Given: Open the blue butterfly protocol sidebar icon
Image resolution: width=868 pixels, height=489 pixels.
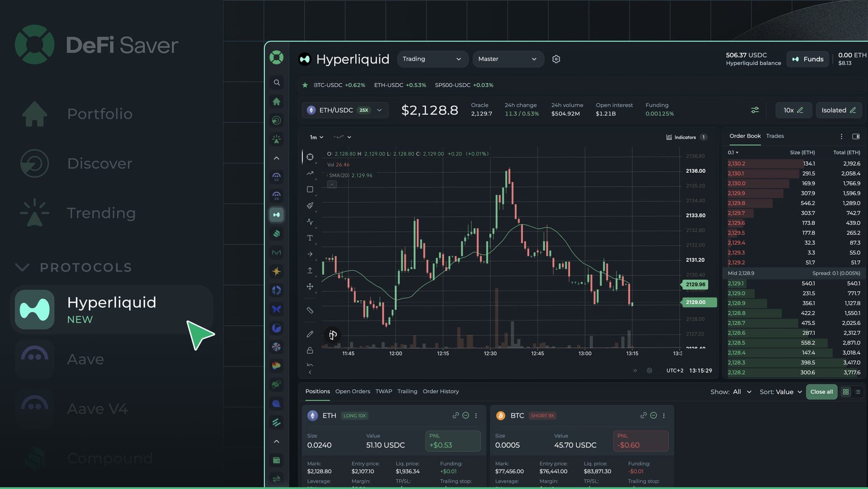Looking at the screenshot, I should (276, 309).
